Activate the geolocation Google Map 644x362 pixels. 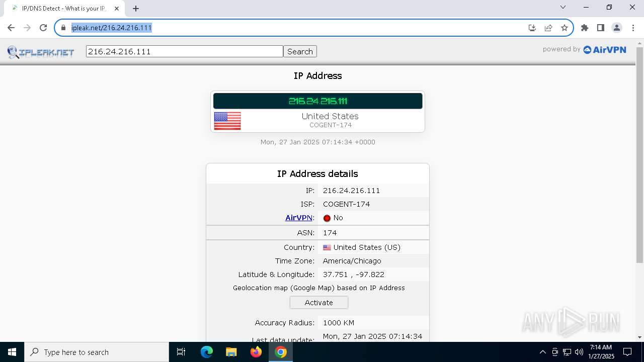(x=319, y=303)
